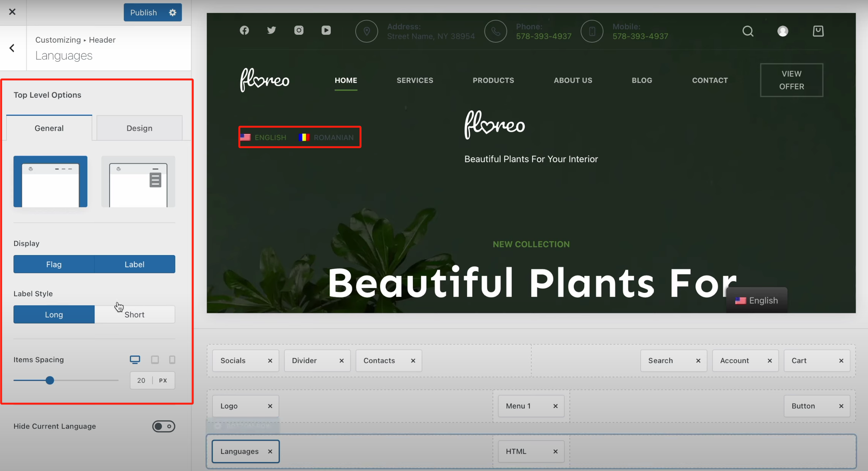This screenshot has height=471, width=868.
Task: Open the header search icon
Action: pos(748,31)
